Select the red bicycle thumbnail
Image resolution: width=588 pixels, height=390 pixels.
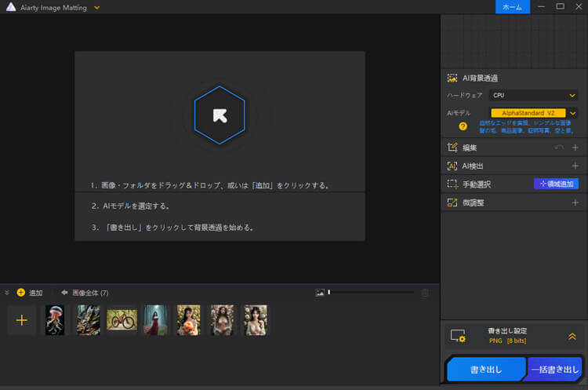tap(122, 319)
